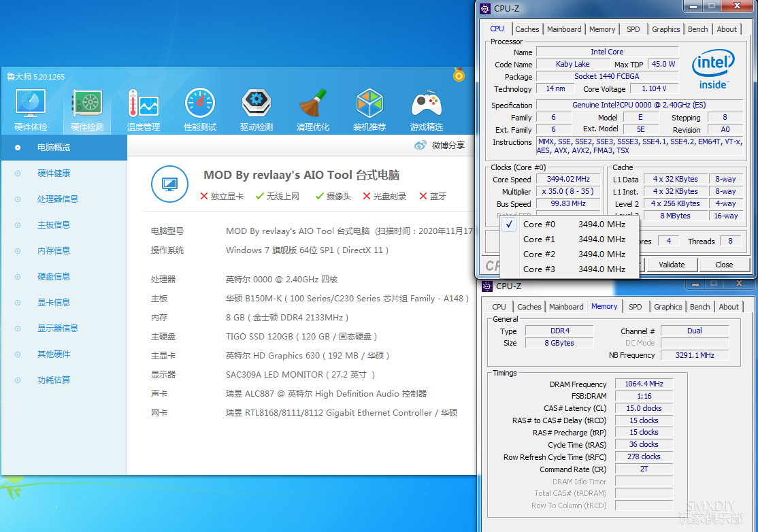The width and height of the screenshot is (758, 532).
Task: Click NB Frequency field 3291.1 MHz
Action: 695,355
